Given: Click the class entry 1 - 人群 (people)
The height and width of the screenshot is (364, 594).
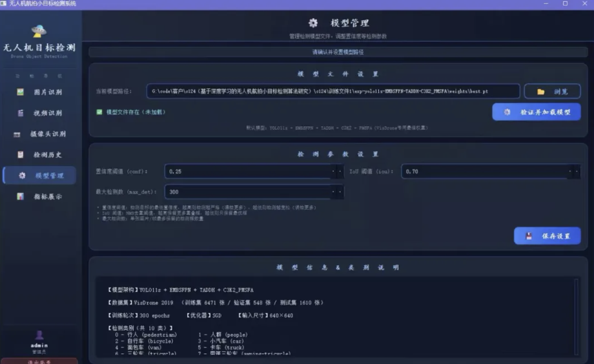Looking at the screenshot, I should pos(223,335).
